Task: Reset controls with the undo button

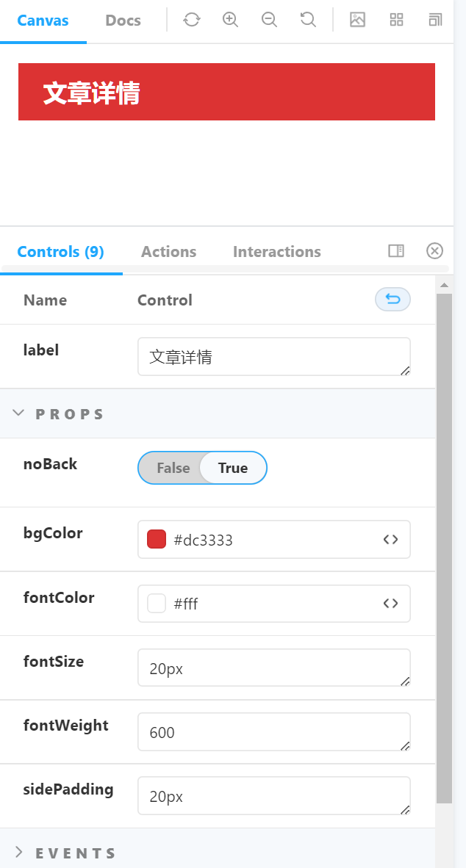Action: tap(392, 300)
